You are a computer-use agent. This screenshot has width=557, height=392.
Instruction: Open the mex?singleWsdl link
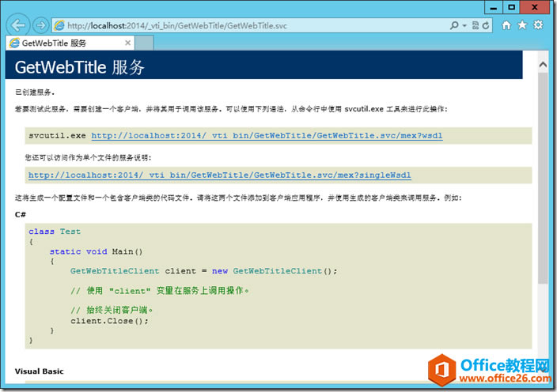(219, 175)
